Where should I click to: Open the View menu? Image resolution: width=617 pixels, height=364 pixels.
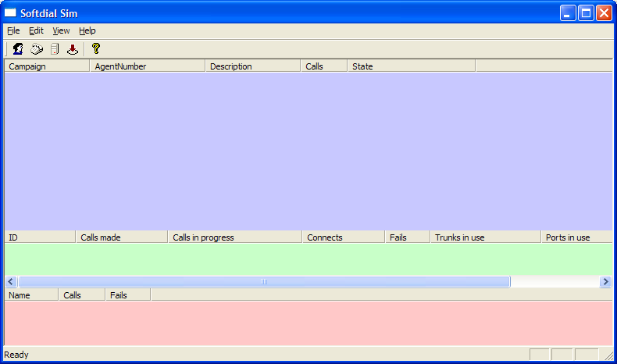click(61, 30)
